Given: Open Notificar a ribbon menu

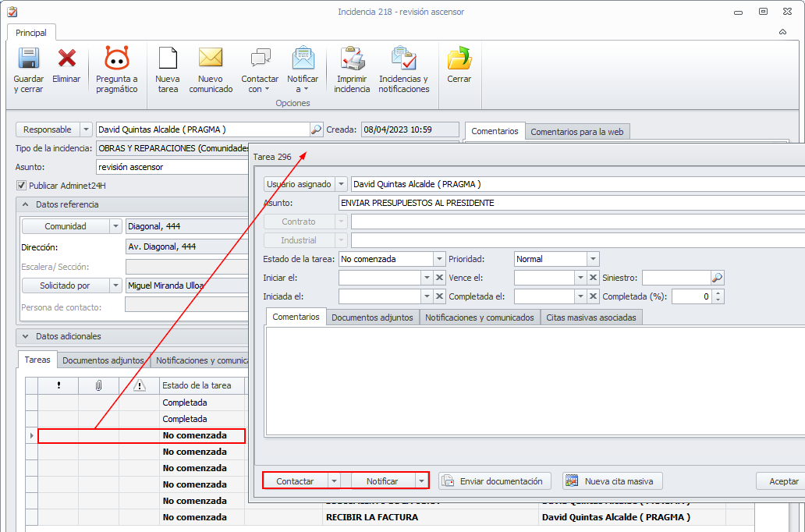Looking at the screenshot, I should coord(303,70).
